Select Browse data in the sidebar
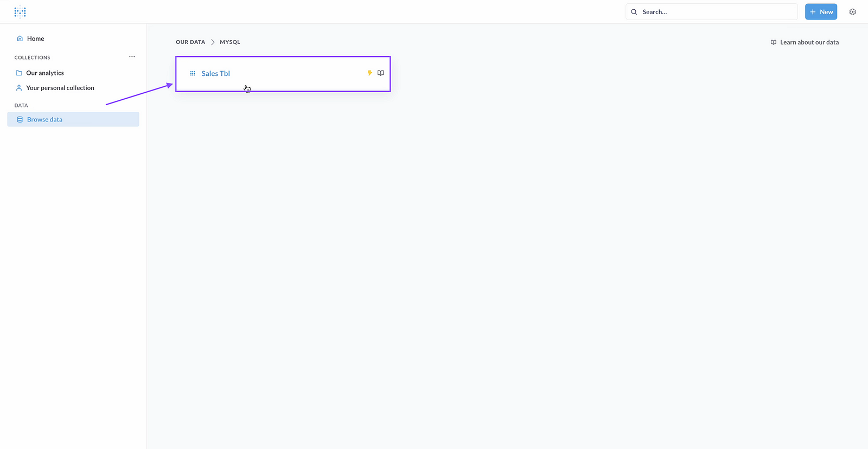 pyautogui.click(x=45, y=119)
